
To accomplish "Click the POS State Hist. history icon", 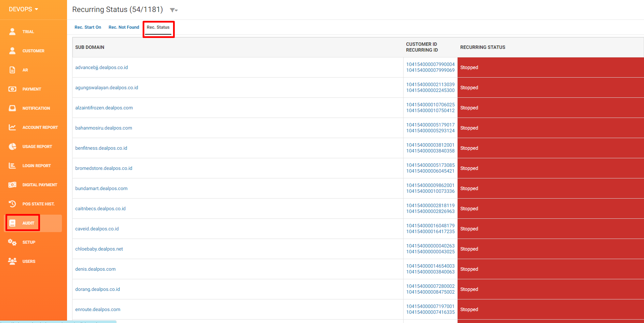I will [x=12, y=204].
